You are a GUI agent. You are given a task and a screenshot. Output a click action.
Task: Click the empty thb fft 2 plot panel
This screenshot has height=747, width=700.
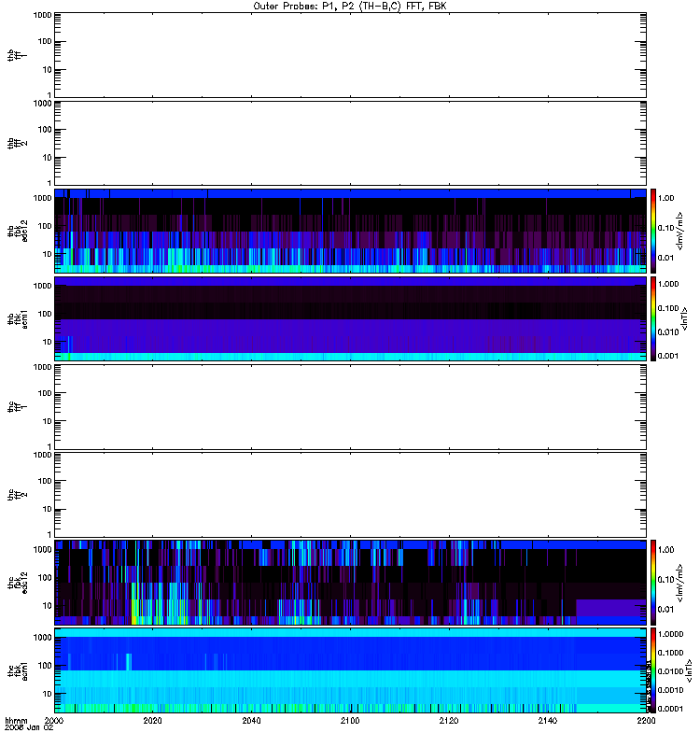click(350, 143)
